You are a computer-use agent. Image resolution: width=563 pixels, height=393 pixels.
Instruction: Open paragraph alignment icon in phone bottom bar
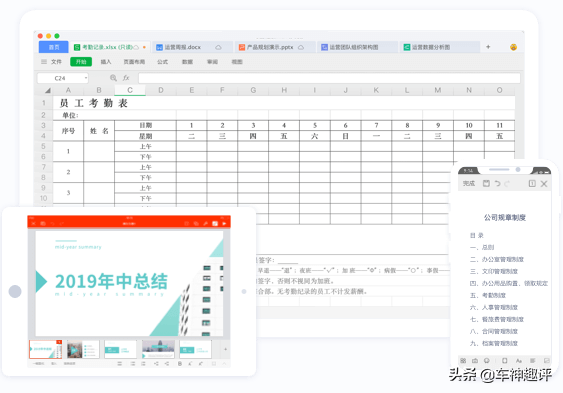532,360
